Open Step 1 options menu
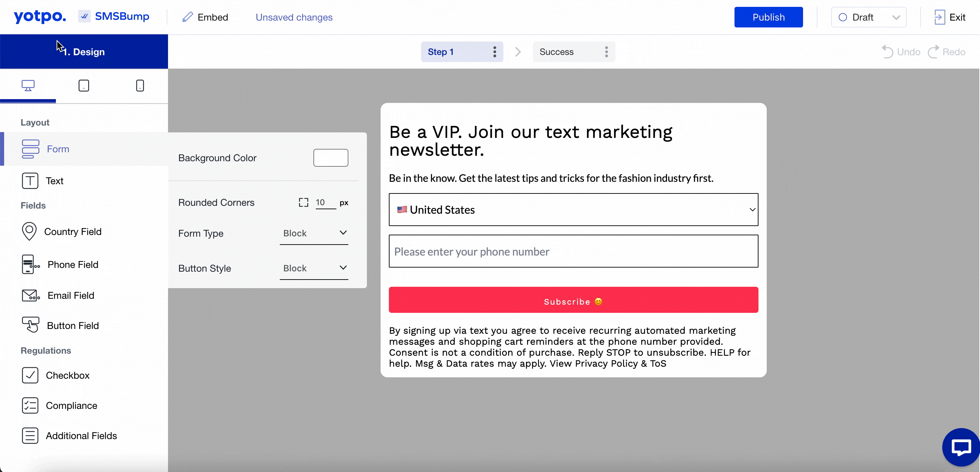Image resolution: width=980 pixels, height=472 pixels. pos(494,52)
